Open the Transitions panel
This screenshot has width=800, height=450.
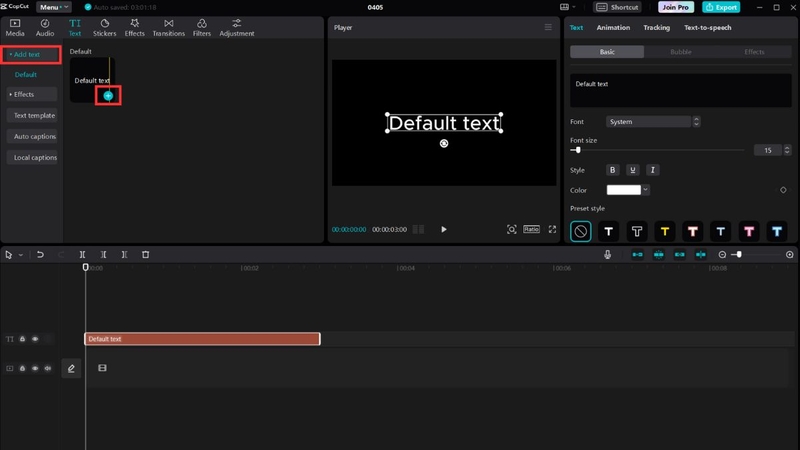(x=168, y=28)
